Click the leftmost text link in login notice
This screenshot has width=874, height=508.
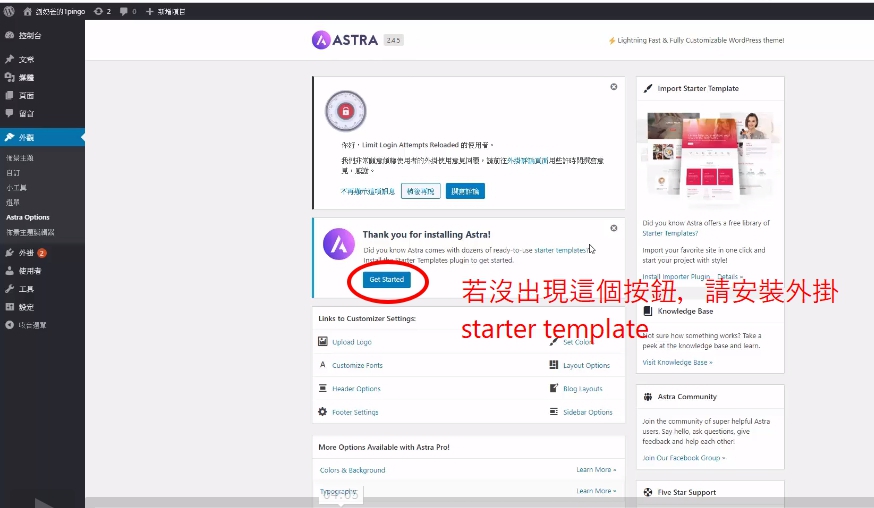click(x=368, y=191)
